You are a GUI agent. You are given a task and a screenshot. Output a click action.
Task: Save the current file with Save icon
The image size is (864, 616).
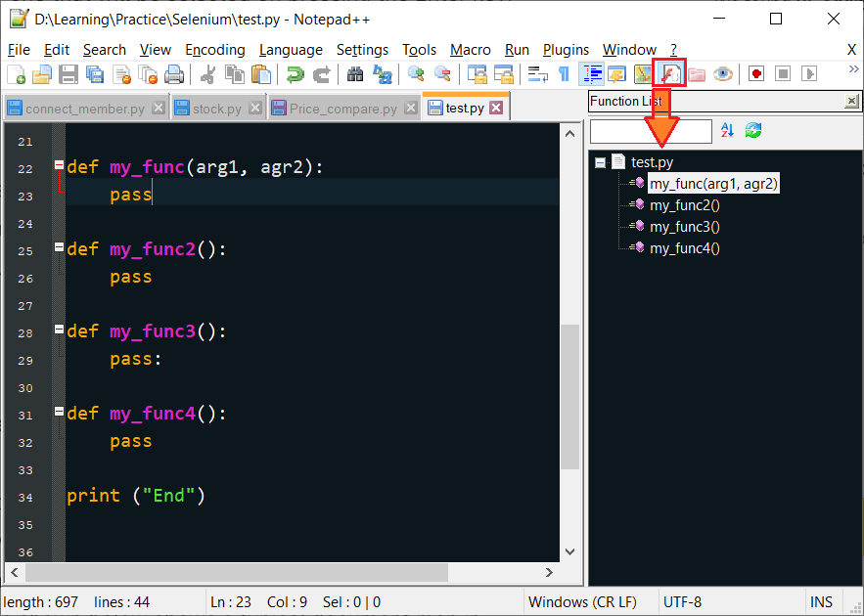[68, 73]
